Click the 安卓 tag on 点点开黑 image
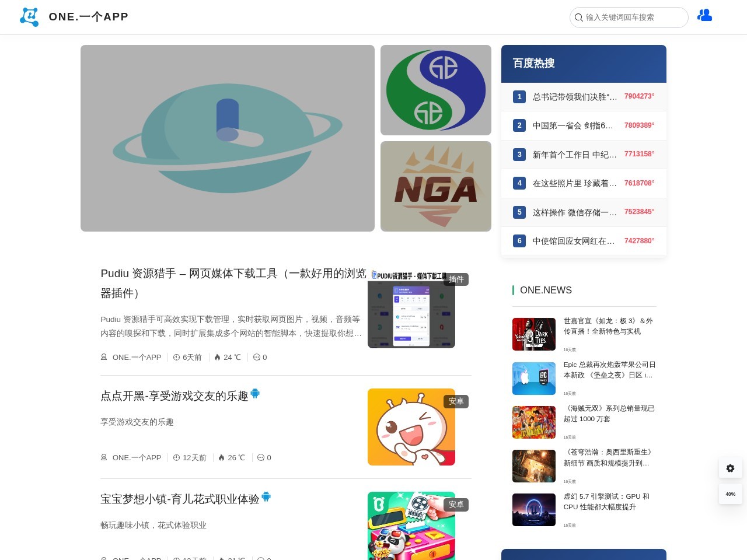The width and height of the screenshot is (747, 560). pyautogui.click(x=457, y=401)
